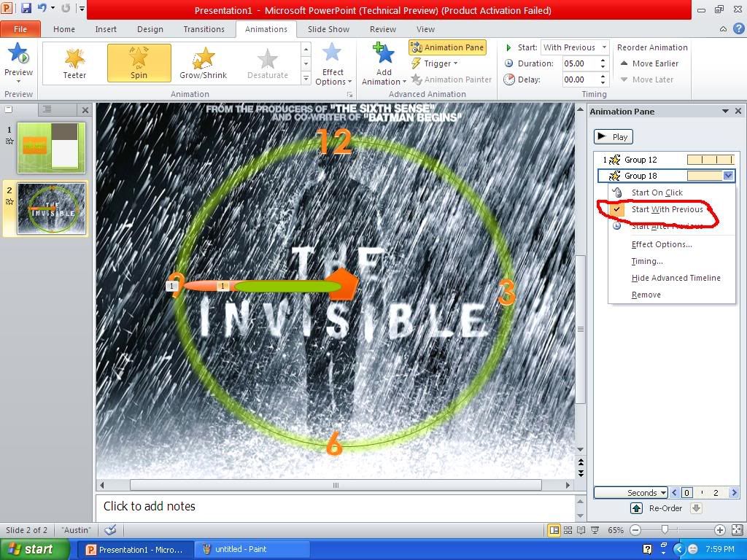Select slide 1 thumbnail

click(52, 147)
